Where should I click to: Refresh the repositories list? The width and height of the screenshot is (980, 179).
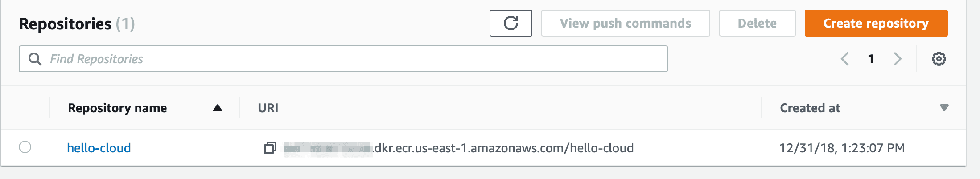[511, 23]
